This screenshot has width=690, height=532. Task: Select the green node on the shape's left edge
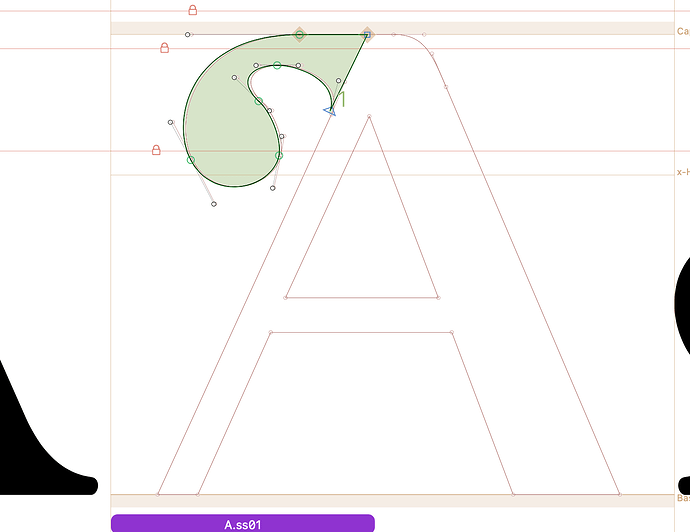tap(190, 159)
